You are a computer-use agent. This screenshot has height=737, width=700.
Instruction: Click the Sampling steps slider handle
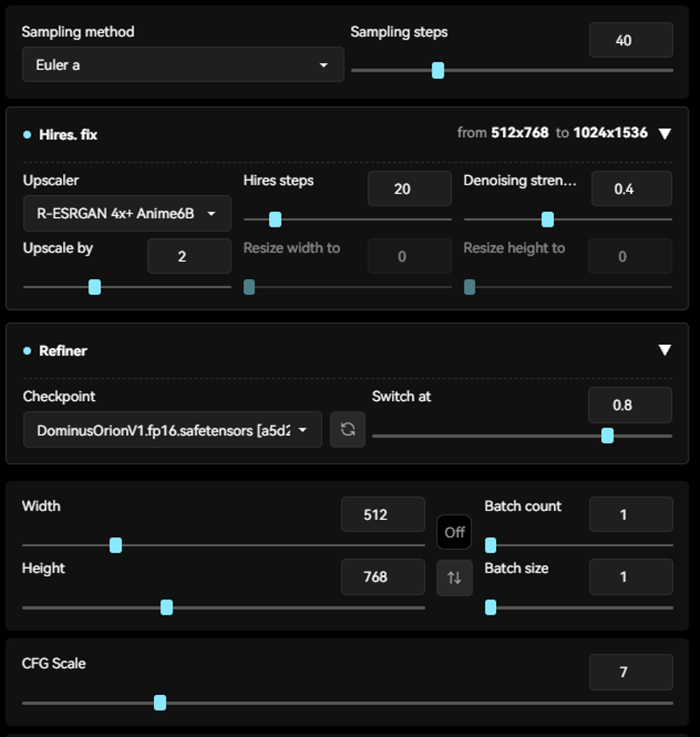point(438,70)
